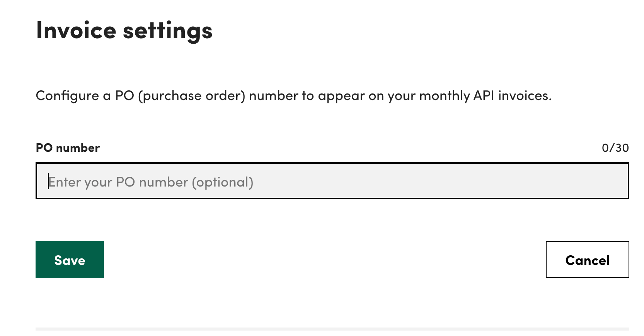Submit the PO number with Save
The height and width of the screenshot is (336, 644).
pyautogui.click(x=70, y=260)
